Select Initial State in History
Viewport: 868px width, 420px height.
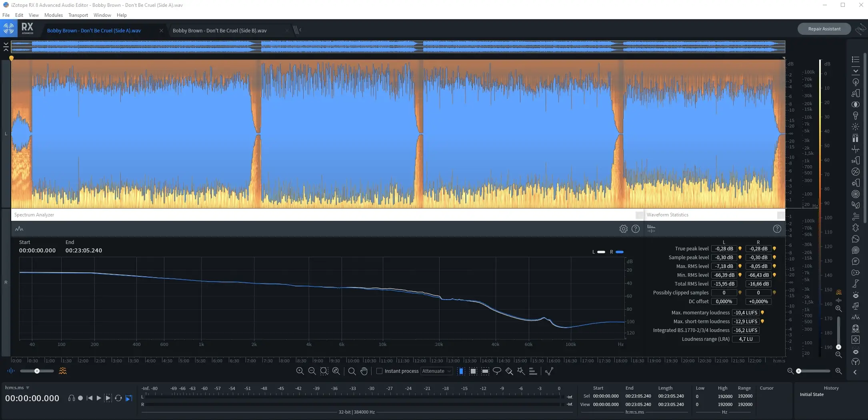tap(812, 394)
